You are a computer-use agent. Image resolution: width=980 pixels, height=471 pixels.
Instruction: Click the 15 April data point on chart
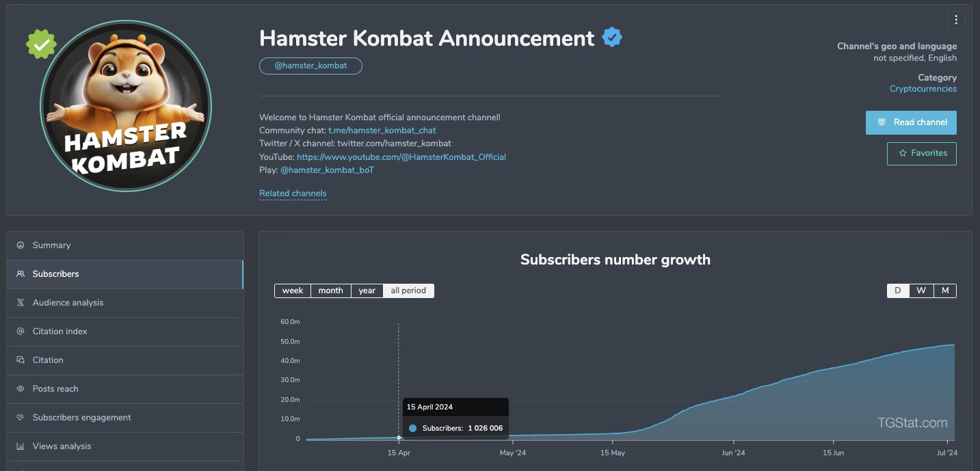click(x=399, y=438)
